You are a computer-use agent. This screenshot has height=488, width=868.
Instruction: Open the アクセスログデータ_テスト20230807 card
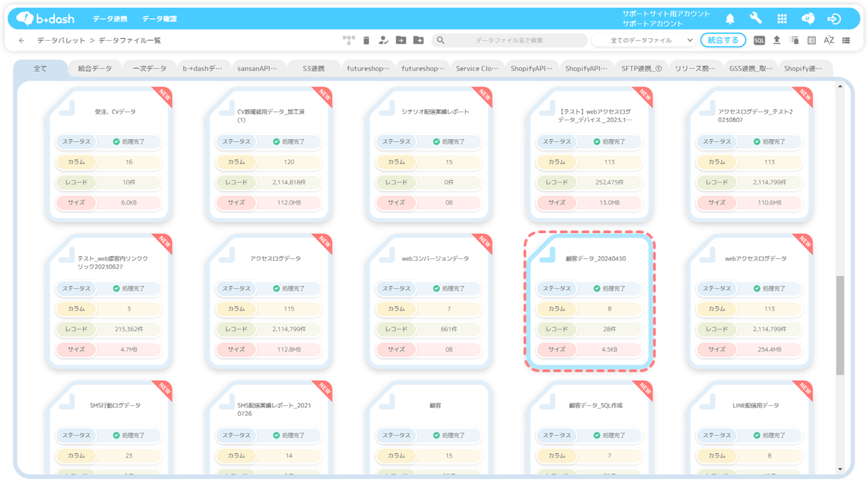coord(749,153)
